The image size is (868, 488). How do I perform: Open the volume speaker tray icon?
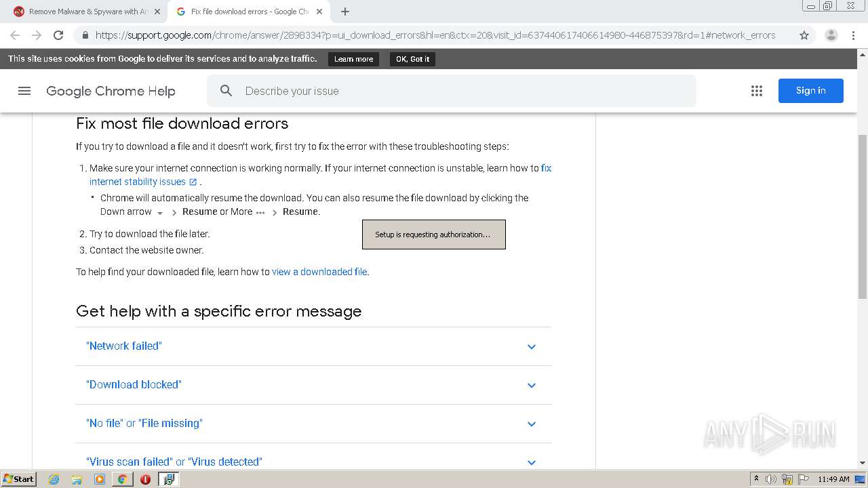(x=771, y=479)
